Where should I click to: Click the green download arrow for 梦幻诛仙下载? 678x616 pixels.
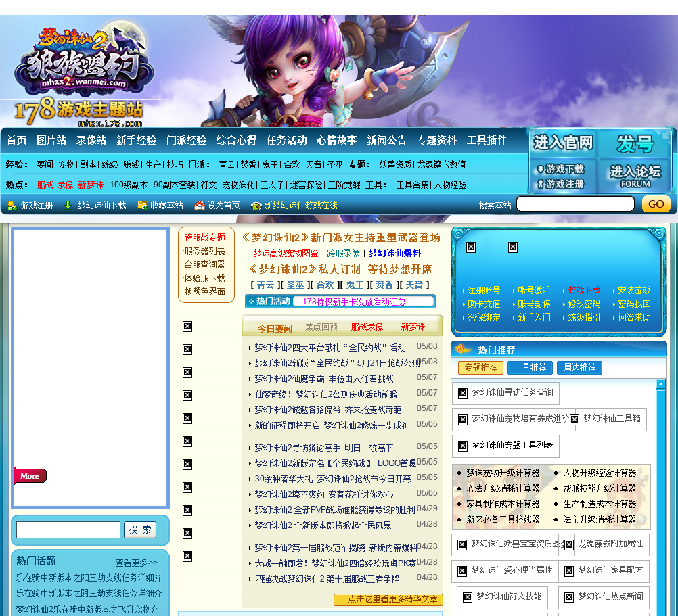click(68, 206)
